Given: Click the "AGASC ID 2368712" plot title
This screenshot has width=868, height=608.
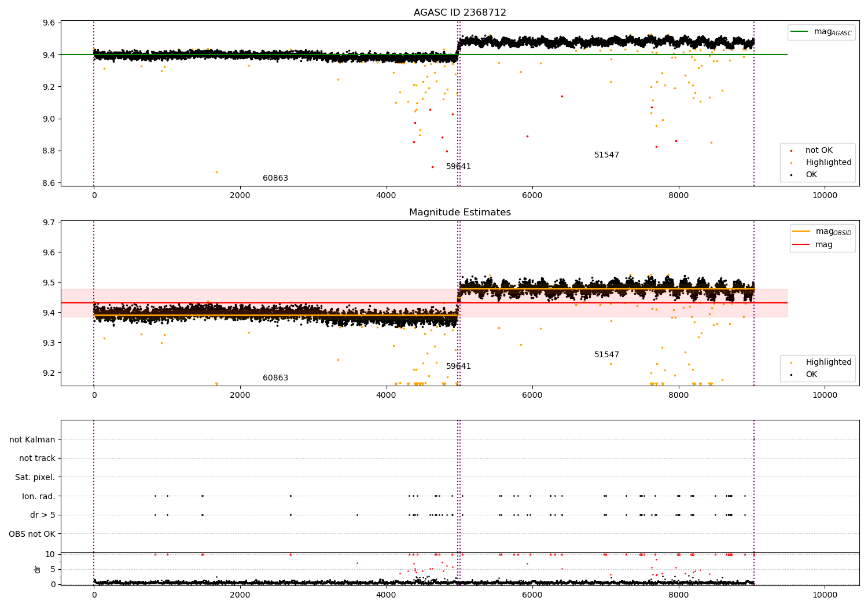Looking at the screenshot, I should [x=460, y=13].
